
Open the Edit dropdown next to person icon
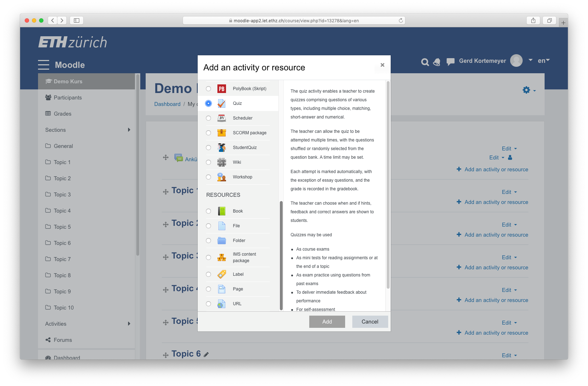pyautogui.click(x=497, y=158)
